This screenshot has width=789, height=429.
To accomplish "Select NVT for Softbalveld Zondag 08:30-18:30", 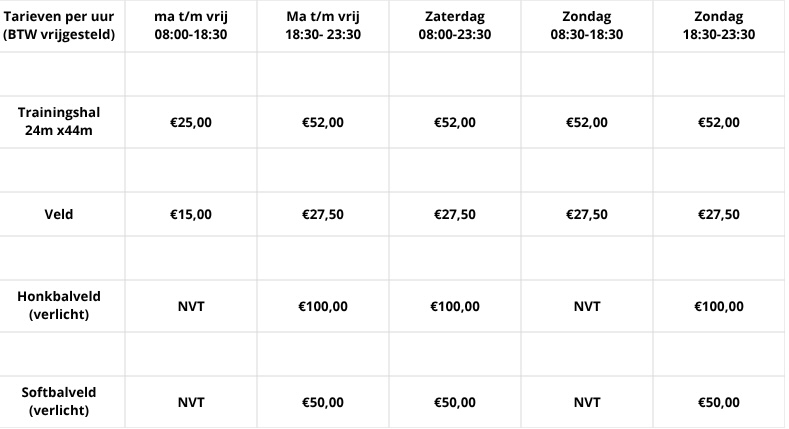I will [587, 402].
